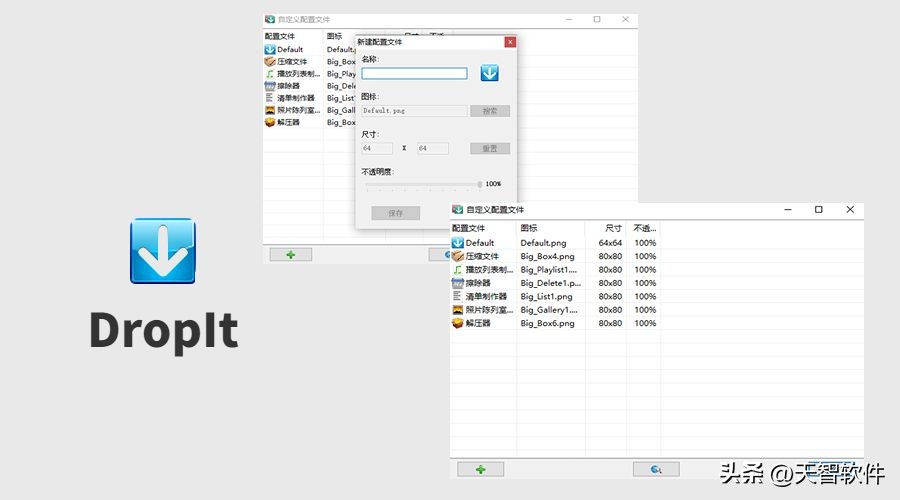Click the globe search button in front window

(x=656, y=470)
